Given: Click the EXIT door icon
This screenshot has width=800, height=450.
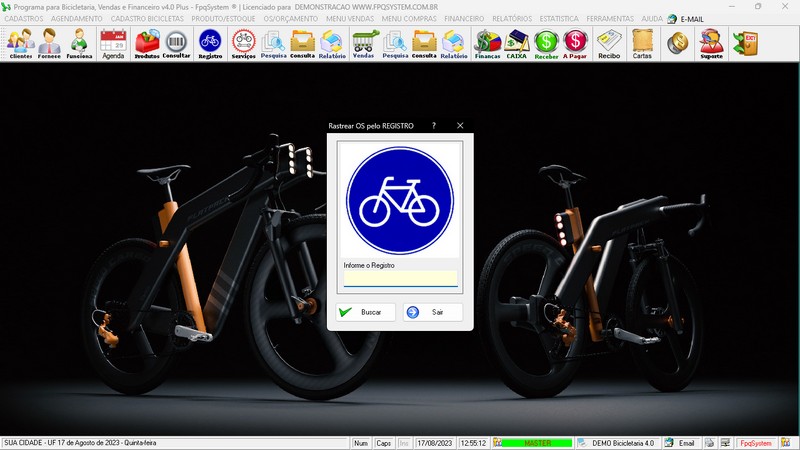Looking at the screenshot, I should pyautogui.click(x=745, y=43).
